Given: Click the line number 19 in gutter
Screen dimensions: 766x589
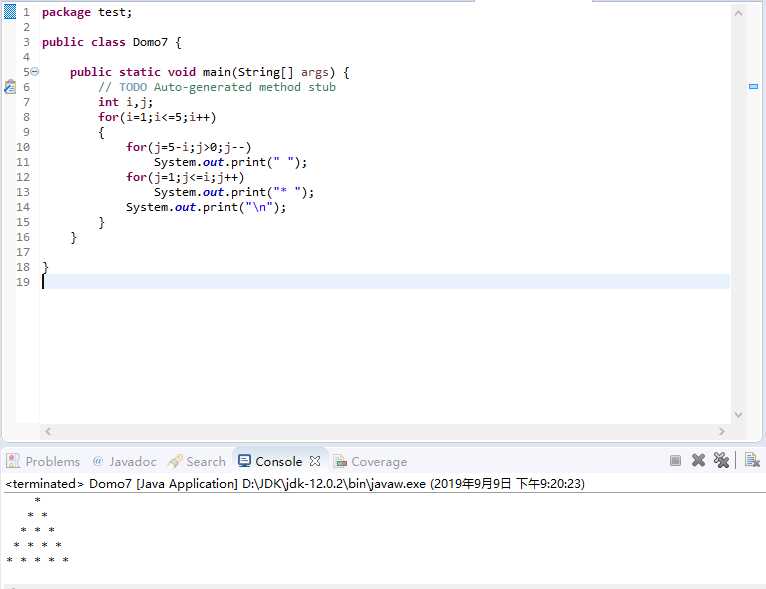Looking at the screenshot, I should coord(23,282).
